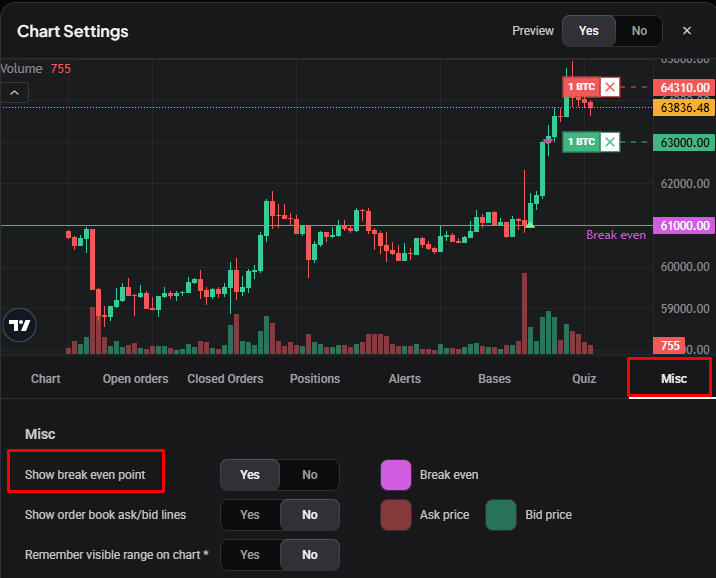
Task: Click the TradingView logo icon
Action: point(19,325)
